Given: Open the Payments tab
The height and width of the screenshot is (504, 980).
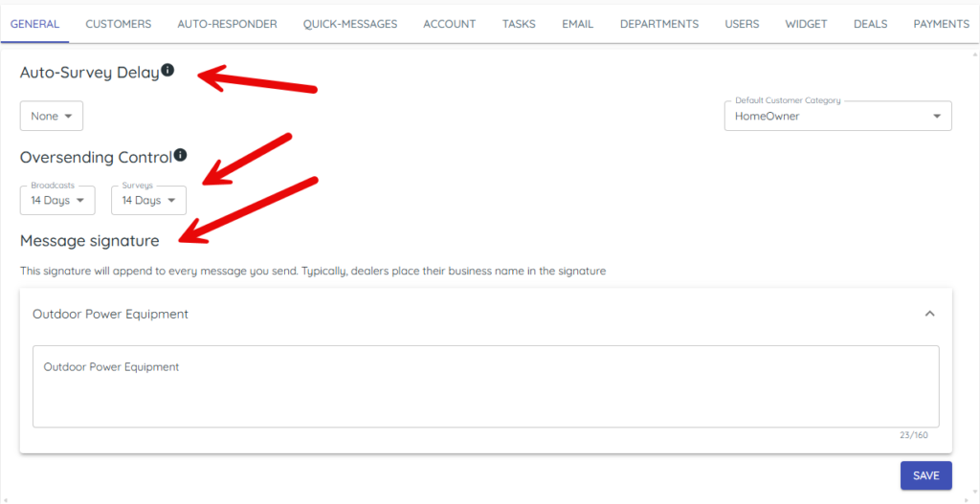Looking at the screenshot, I should (x=941, y=24).
